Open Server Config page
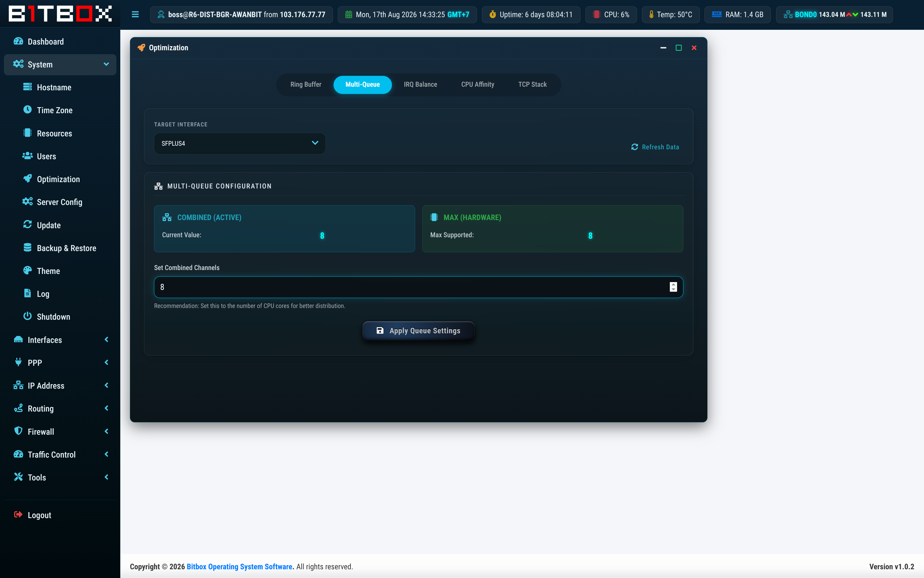 coord(60,202)
